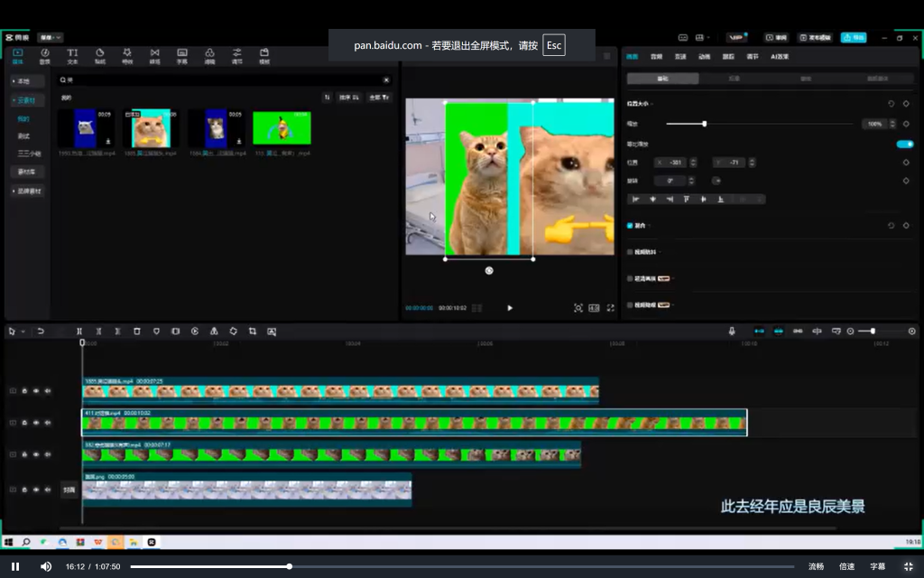Click the blue Export (导出) button
The image size is (924, 578).
pyautogui.click(x=853, y=38)
